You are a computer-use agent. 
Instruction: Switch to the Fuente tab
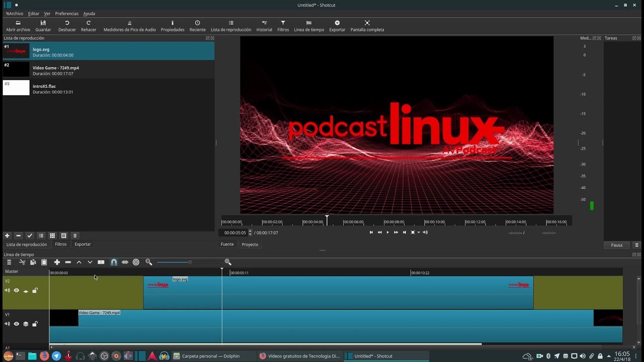227,244
